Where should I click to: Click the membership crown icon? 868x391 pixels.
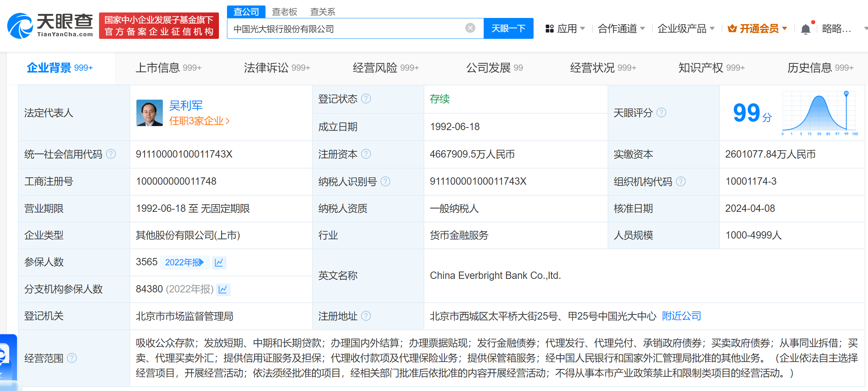point(732,28)
